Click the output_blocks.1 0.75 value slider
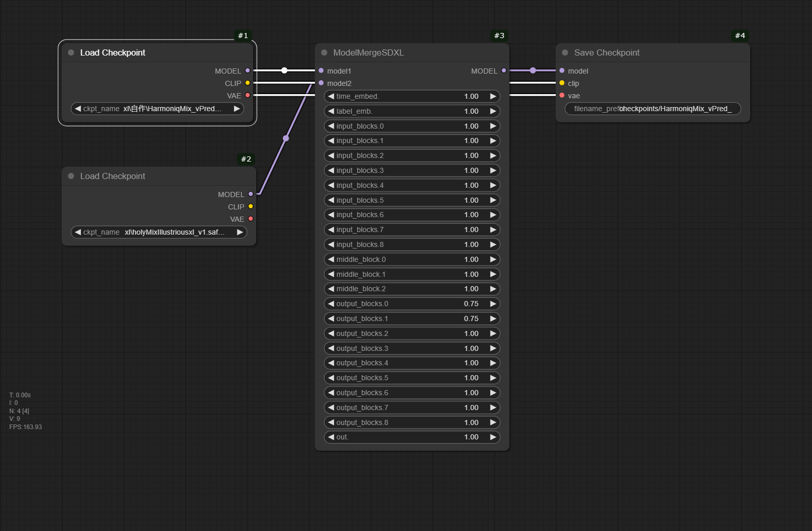This screenshot has width=812, height=531. pyautogui.click(x=412, y=318)
